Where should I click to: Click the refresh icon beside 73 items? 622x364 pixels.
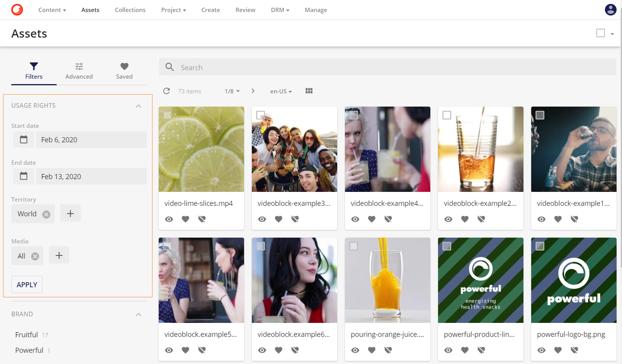tap(166, 91)
